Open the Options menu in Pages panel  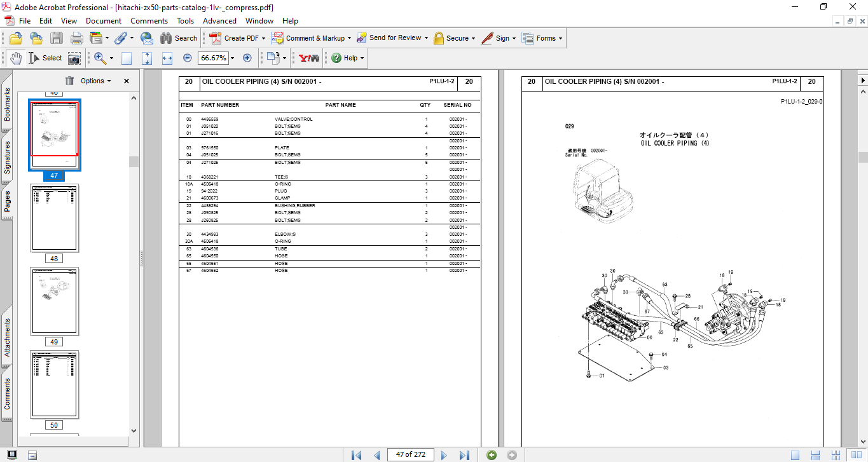click(95, 81)
